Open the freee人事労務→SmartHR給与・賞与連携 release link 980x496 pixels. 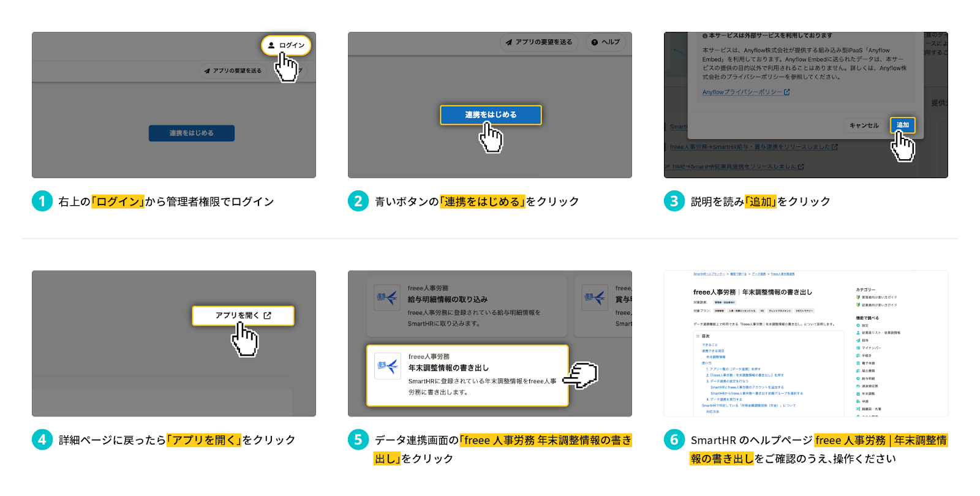point(753,147)
